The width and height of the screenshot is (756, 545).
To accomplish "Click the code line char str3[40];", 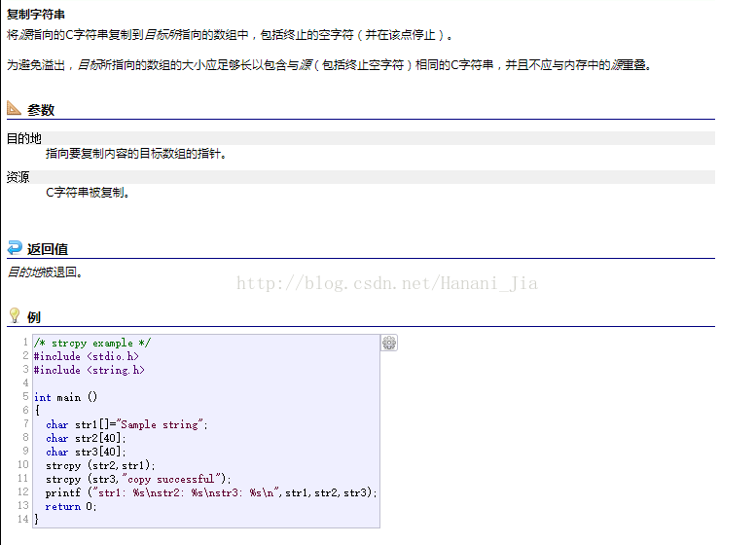I will [86, 452].
